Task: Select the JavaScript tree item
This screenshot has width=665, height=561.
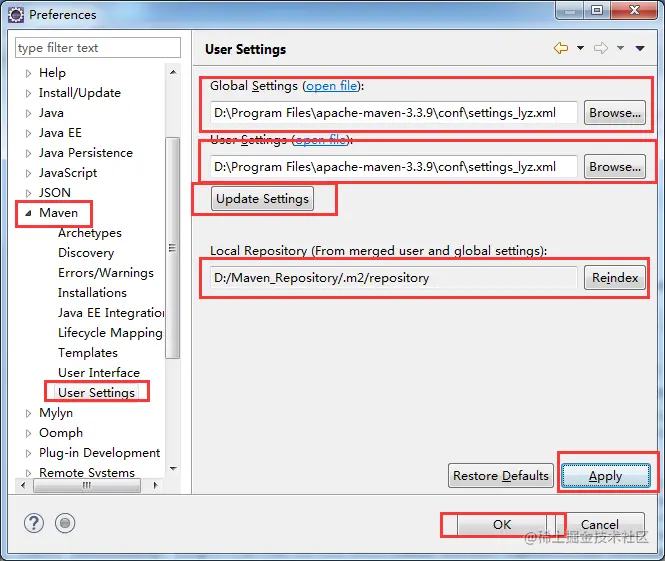Action: pyautogui.click(x=68, y=173)
